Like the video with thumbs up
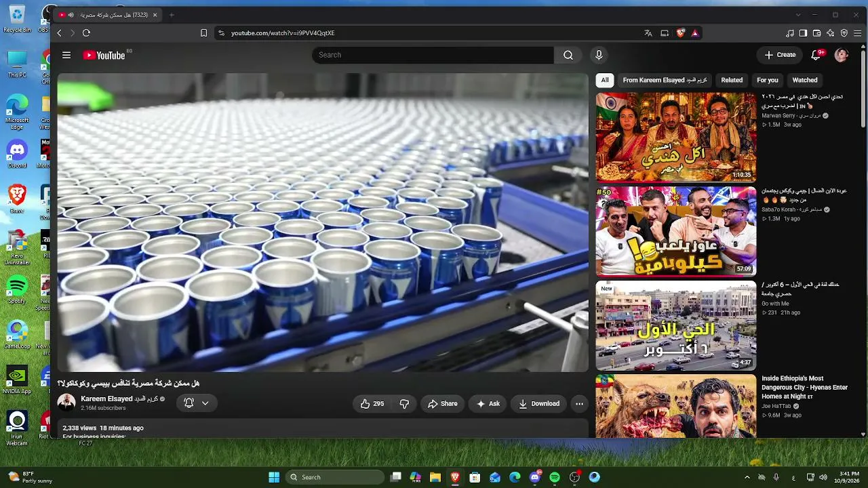Image resolution: width=868 pixels, height=488 pixels. [x=372, y=403]
